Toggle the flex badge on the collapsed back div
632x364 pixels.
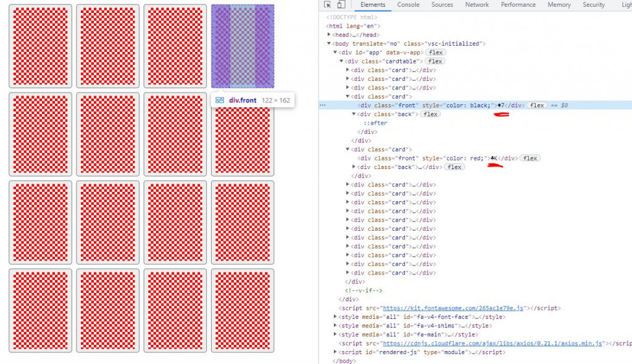[x=454, y=167]
